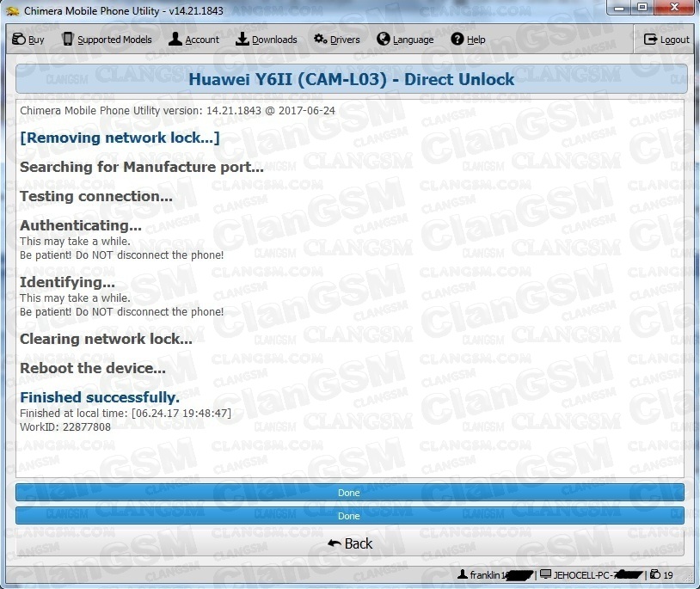Viewport: 700px width, 589px height.
Task: Click the status bar credits icon
Action: [x=655, y=574]
